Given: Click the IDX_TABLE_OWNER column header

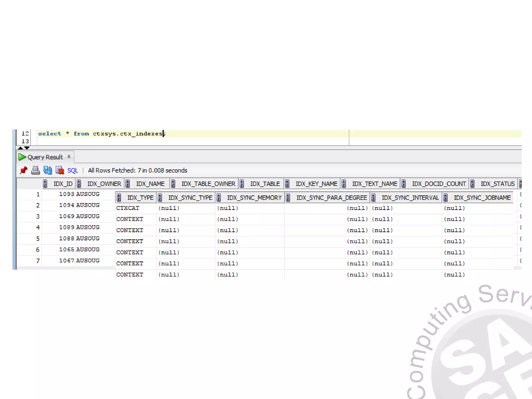Looking at the screenshot, I should tap(208, 184).
